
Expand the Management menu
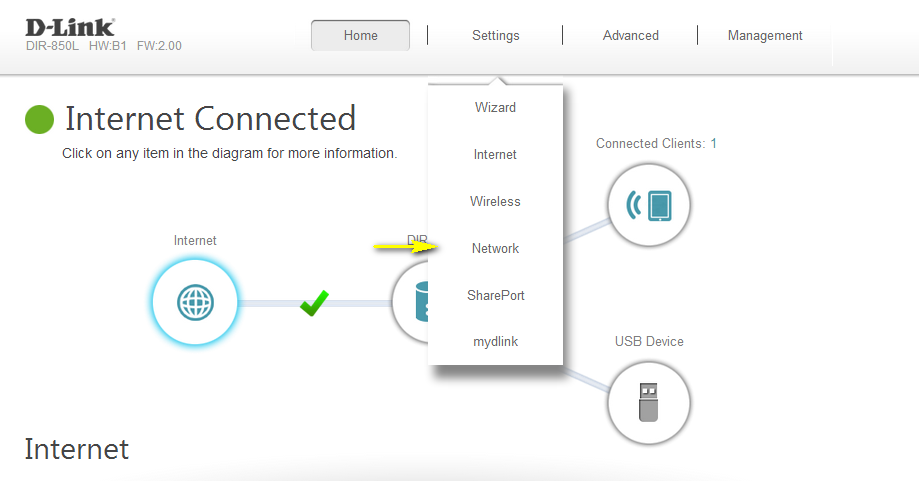pyautogui.click(x=765, y=35)
